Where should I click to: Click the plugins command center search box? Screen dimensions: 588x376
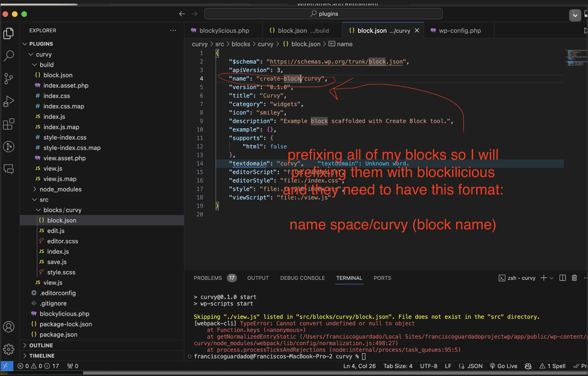coord(323,14)
